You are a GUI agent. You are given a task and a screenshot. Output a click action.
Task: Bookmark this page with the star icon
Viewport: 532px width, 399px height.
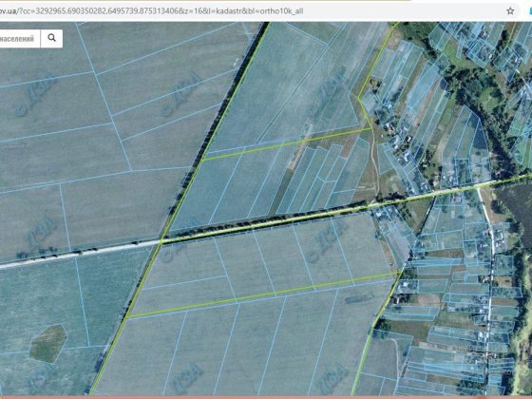(510, 10)
